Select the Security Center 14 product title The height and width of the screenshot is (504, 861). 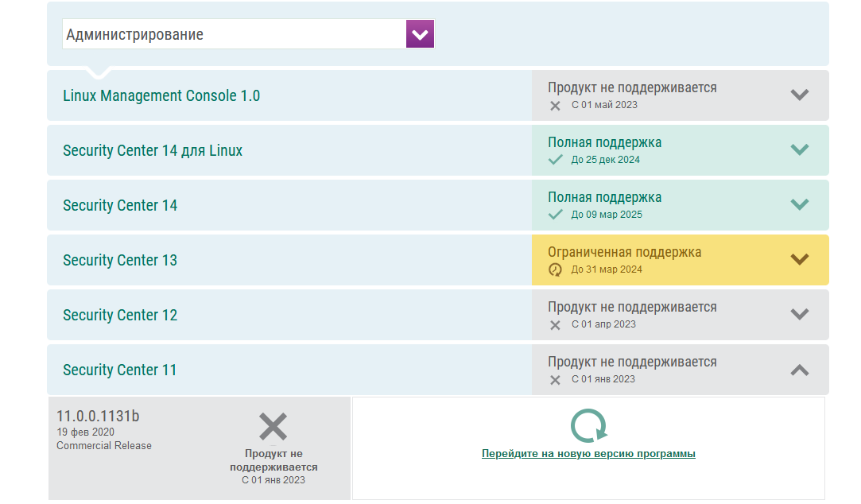point(120,205)
